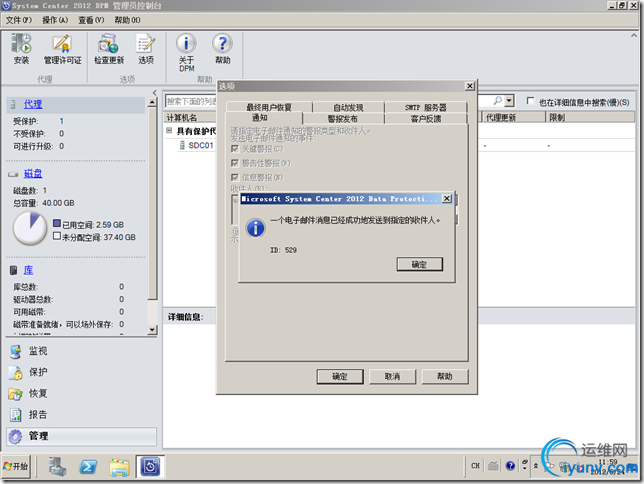Click 帮助 button in Options dialog
The image size is (644, 484).
click(445, 376)
